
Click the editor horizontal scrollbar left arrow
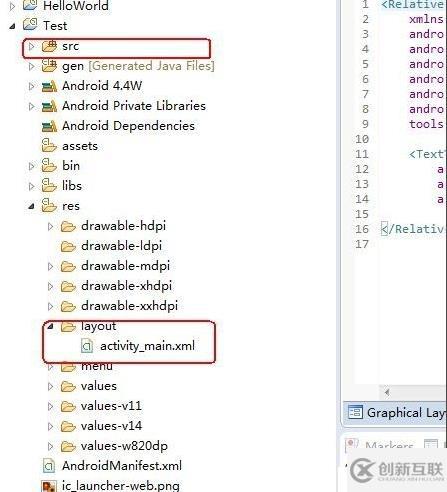pyautogui.click(x=387, y=392)
